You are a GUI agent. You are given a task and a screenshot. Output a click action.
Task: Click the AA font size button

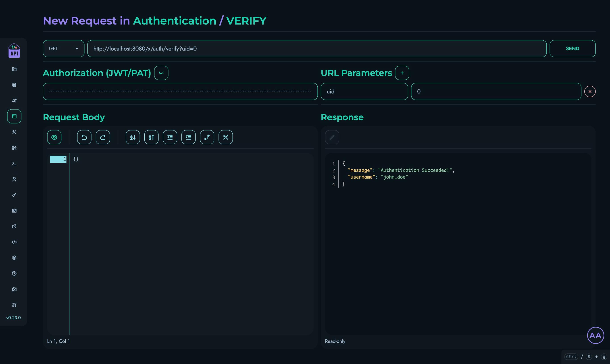(595, 335)
